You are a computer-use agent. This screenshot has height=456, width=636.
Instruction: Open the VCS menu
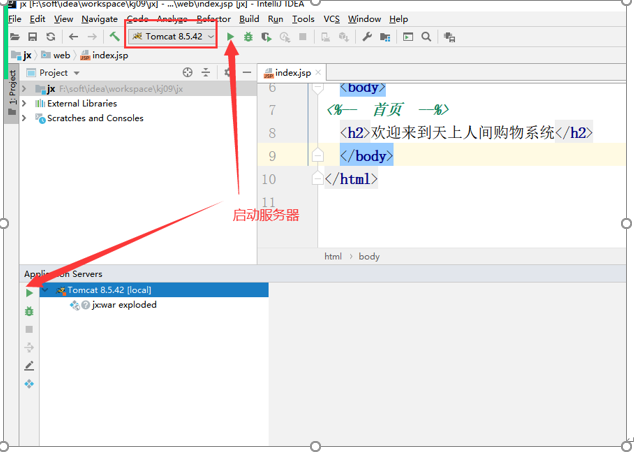pyautogui.click(x=331, y=19)
